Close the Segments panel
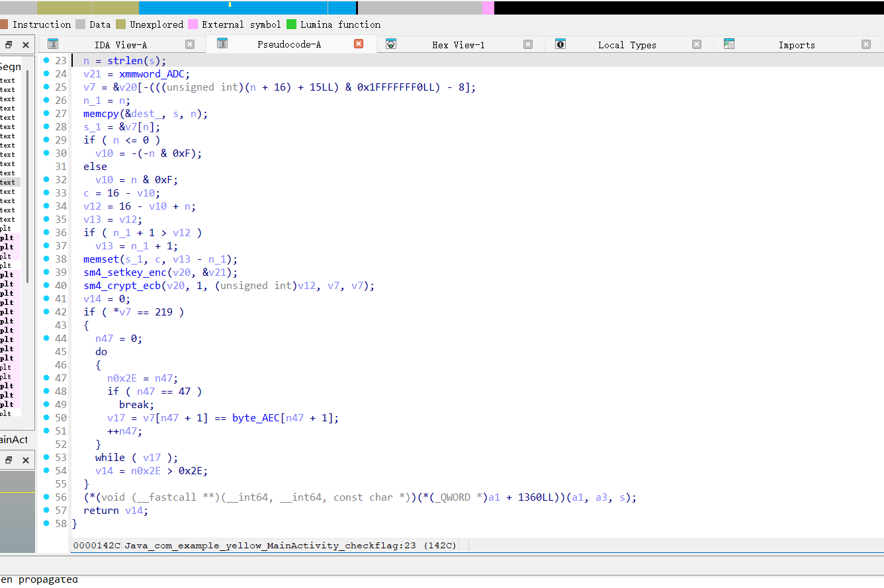 (x=26, y=45)
